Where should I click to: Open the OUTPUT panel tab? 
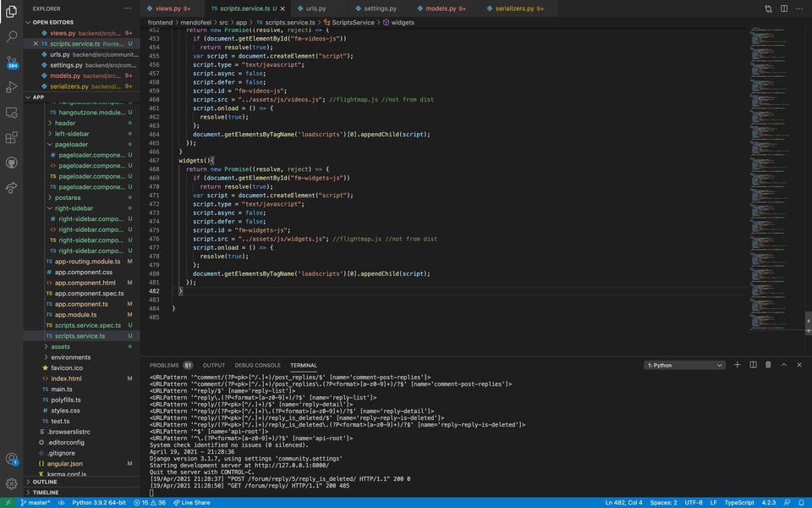click(213, 366)
